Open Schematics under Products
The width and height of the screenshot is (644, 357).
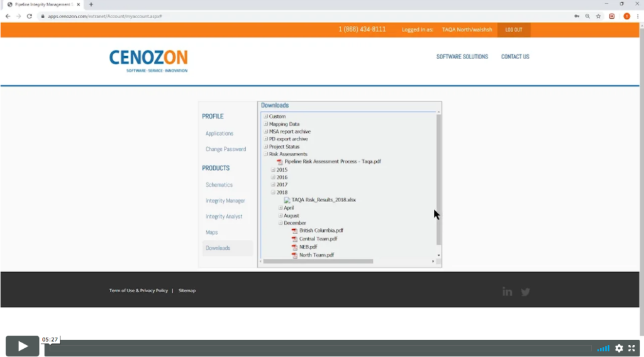219,184
